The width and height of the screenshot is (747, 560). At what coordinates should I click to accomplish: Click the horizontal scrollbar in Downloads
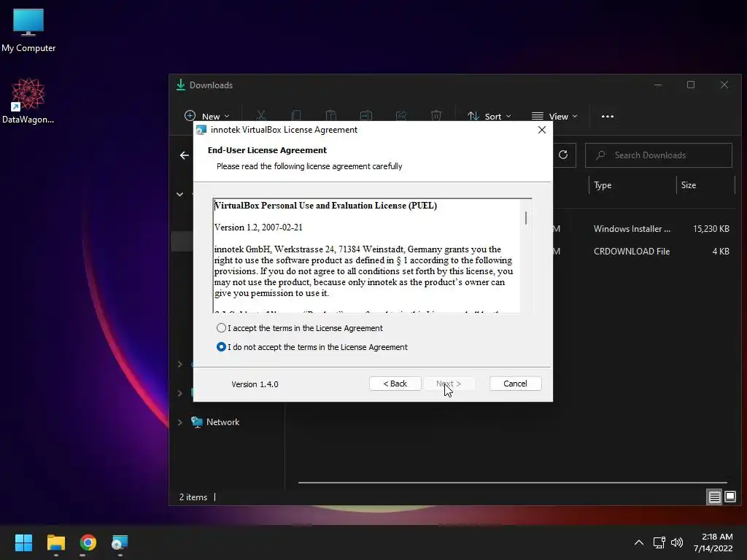point(512,483)
